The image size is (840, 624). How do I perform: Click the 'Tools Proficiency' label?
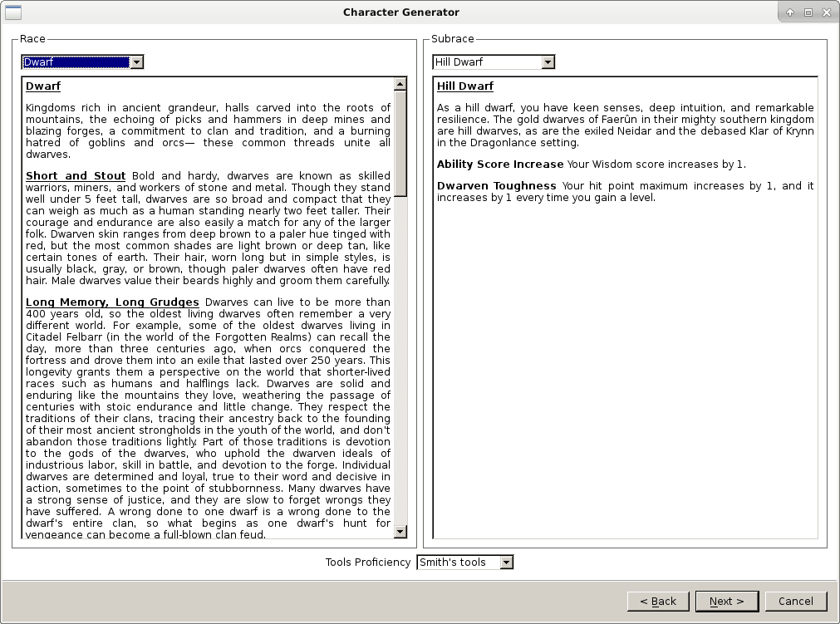coord(368,563)
